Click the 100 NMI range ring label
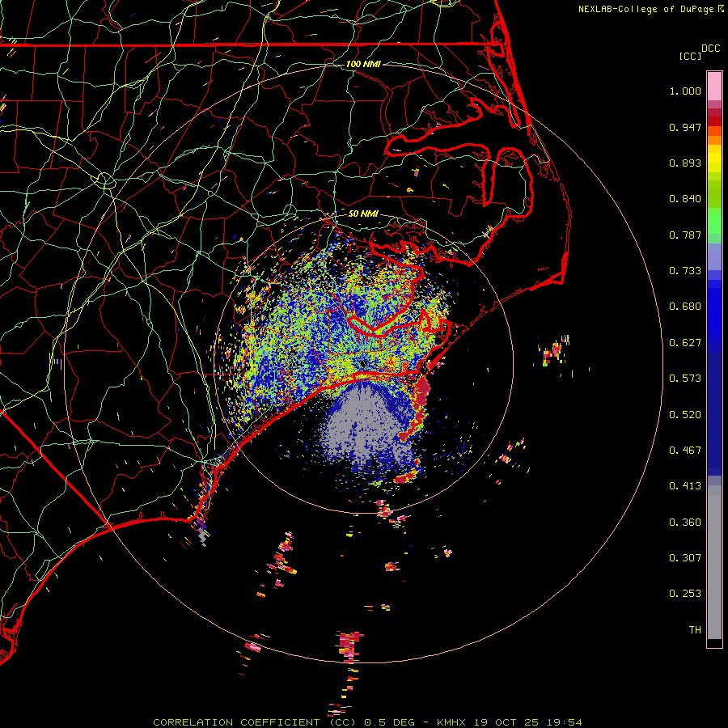728x728 pixels. click(x=363, y=64)
